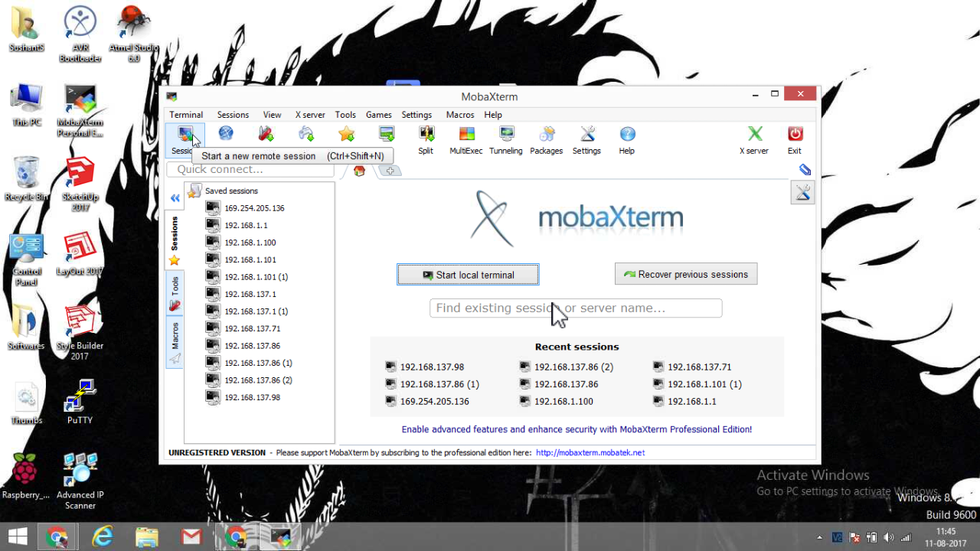The image size is (980, 551).
Task: Open Internet Explorer from taskbar
Action: tap(102, 536)
